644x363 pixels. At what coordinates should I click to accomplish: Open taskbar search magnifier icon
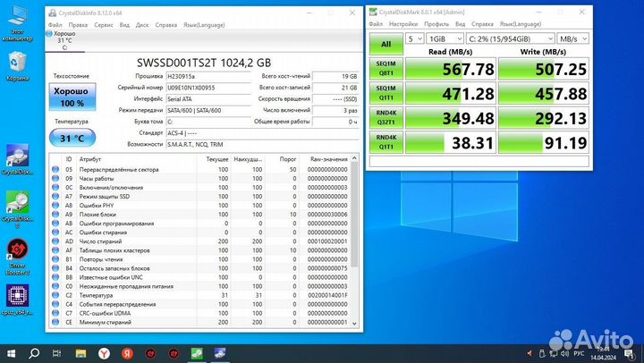click(x=36, y=354)
